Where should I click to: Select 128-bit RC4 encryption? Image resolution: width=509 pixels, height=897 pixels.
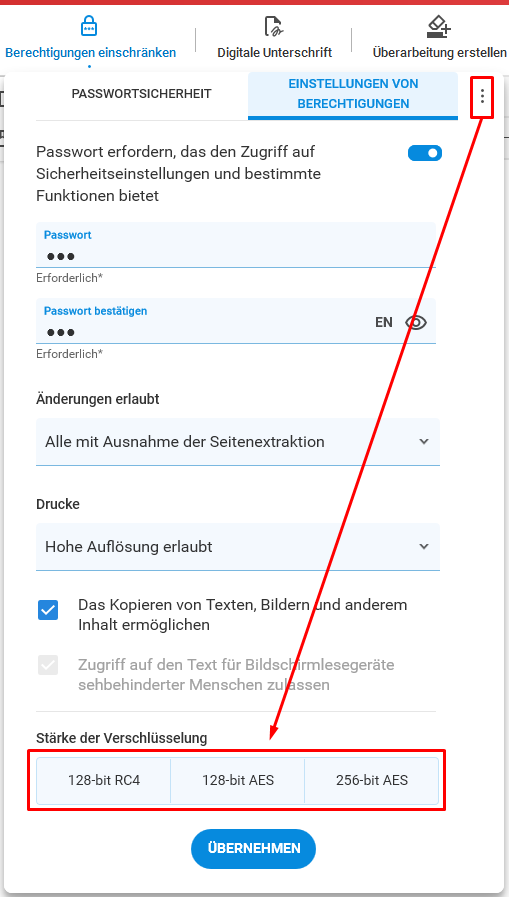pos(104,780)
